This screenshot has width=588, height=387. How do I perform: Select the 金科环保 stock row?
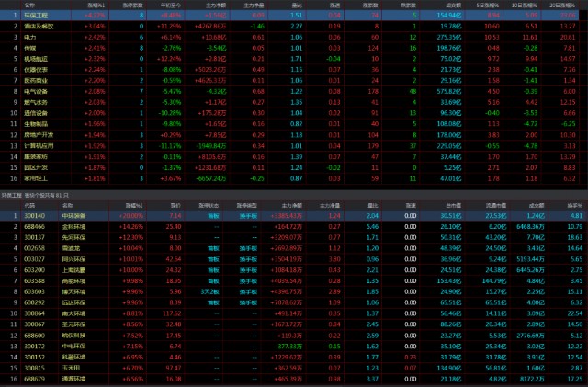[72, 225]
